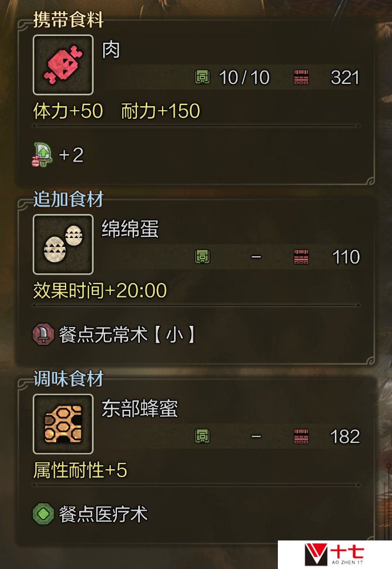This screenshot has height=569, width=392.
Task: Click the 东部蜂蜜 ingredient name
Action: coord(140,409)
